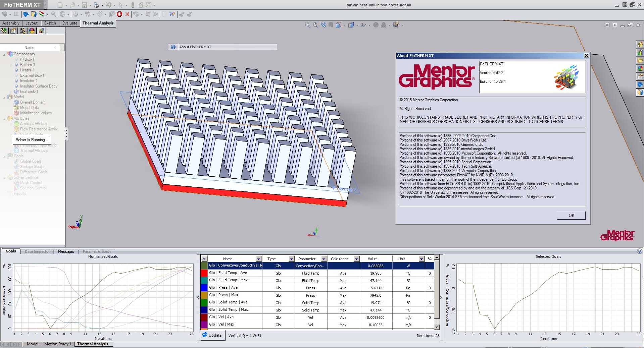This screenshot has width=644, height=348.
Task: Select Global Goals tree item
Action: [31, 161]
